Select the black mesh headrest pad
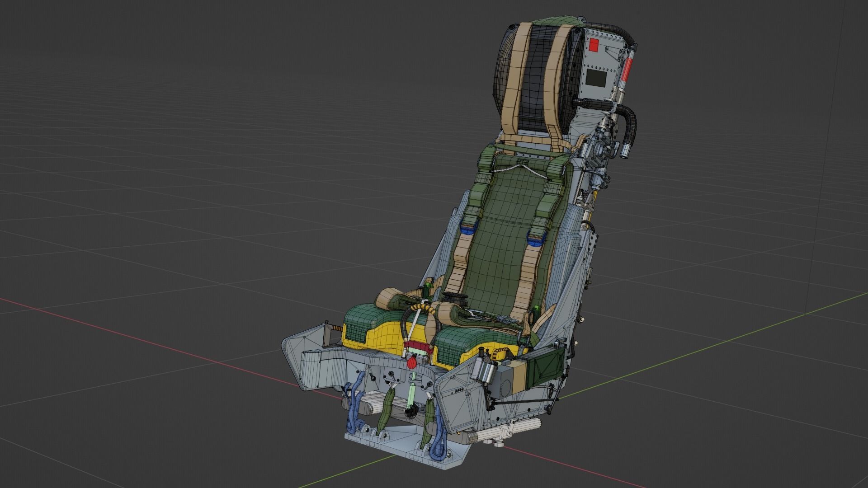 click(x=536, y=77)
